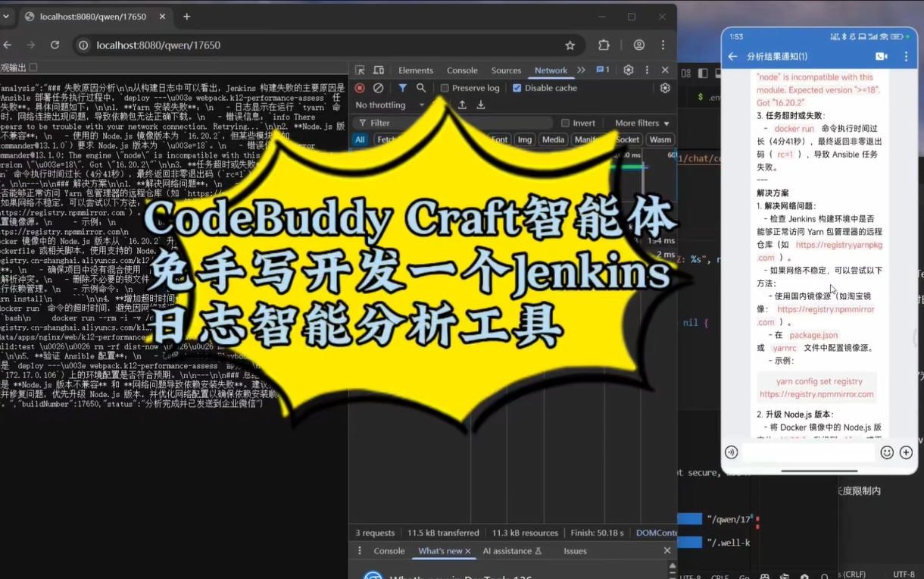The image size is (924, 579).
Task: Open the drawer three-dot menu beside Console
Action: click(x=360, y=551)
